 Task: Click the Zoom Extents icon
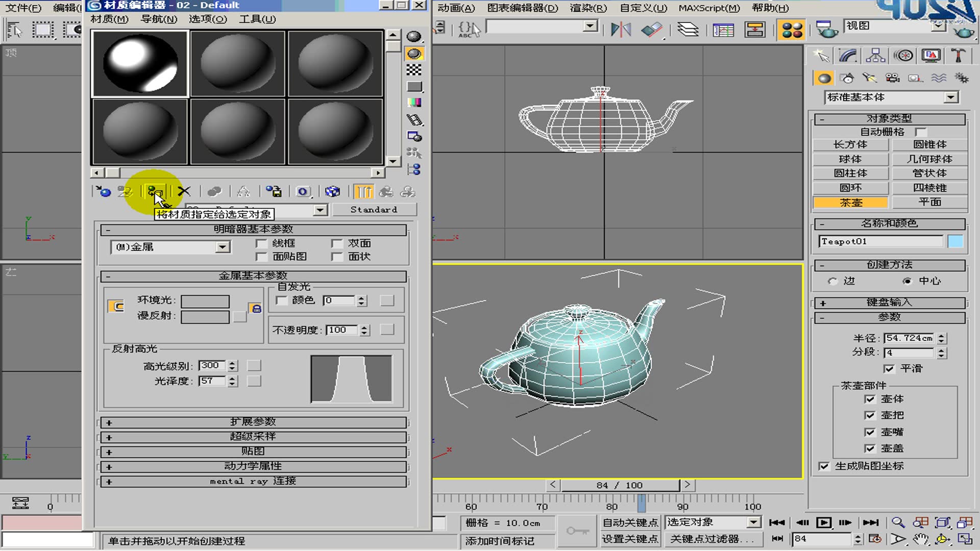click(x=942, y=522)
